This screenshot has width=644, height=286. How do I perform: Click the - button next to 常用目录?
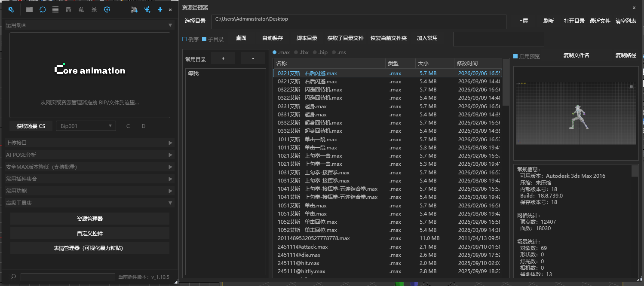pyautogui.click(x=253, y=58)
